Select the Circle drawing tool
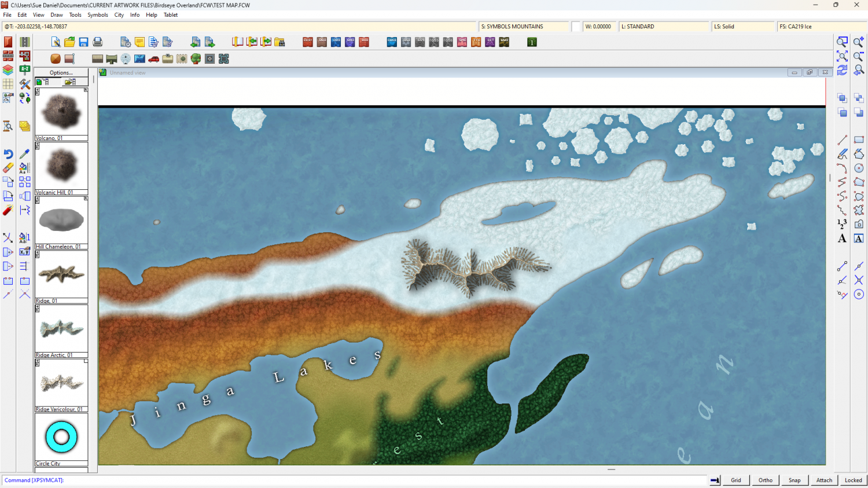 click(x=859, y=168)
